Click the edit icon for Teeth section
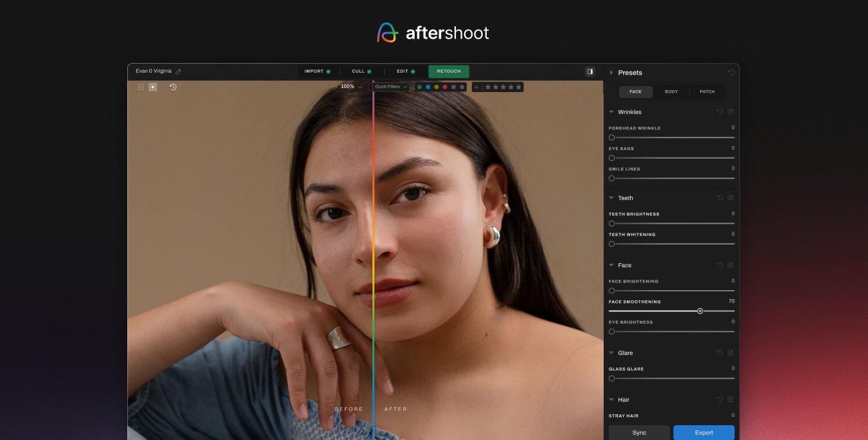This screenshot has width=868, height=440. pos(730,198)
